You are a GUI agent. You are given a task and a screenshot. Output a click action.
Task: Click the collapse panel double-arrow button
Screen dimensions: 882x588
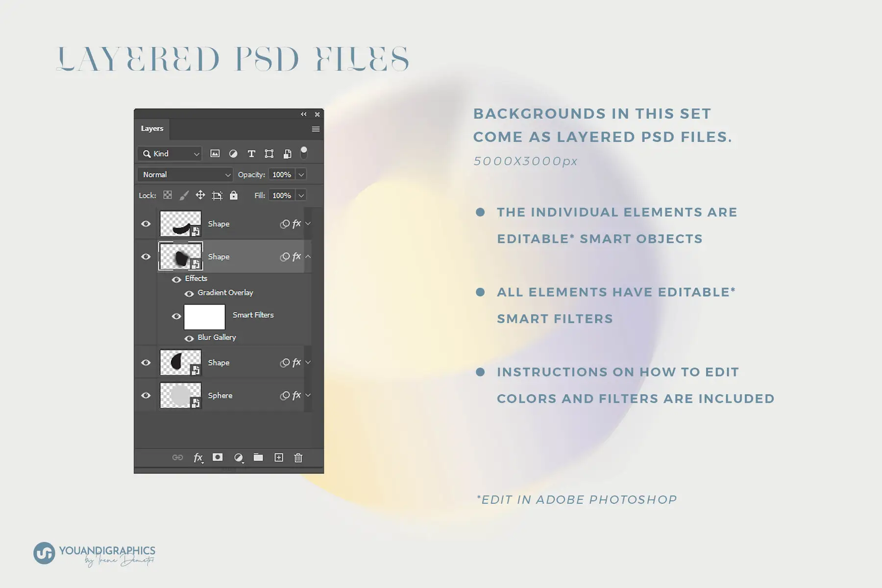pos(304,115)
